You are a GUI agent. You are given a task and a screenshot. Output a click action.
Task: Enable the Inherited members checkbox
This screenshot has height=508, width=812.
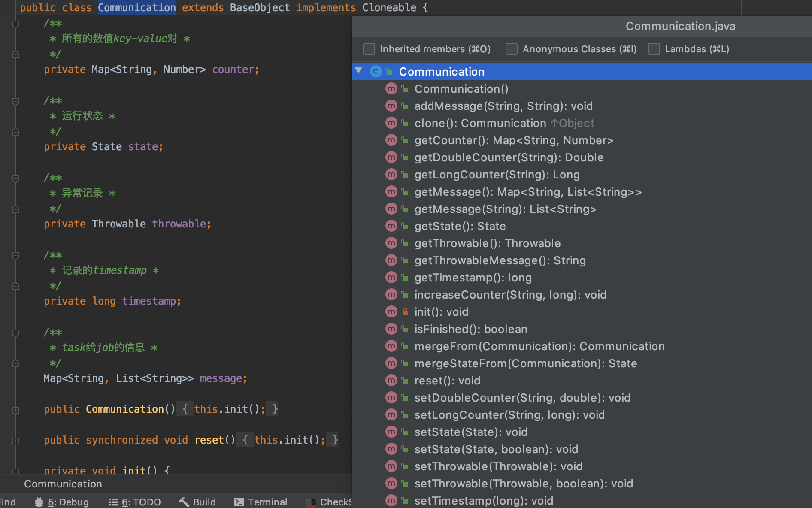[x=369, y=49]
